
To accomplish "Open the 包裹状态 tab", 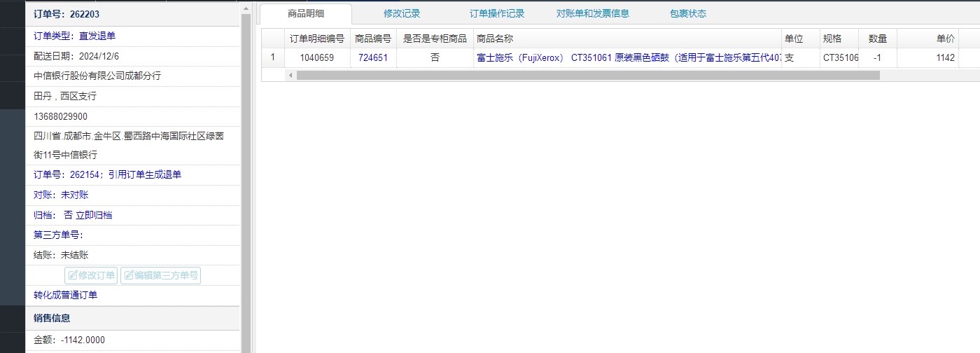I will pos(688,13).
